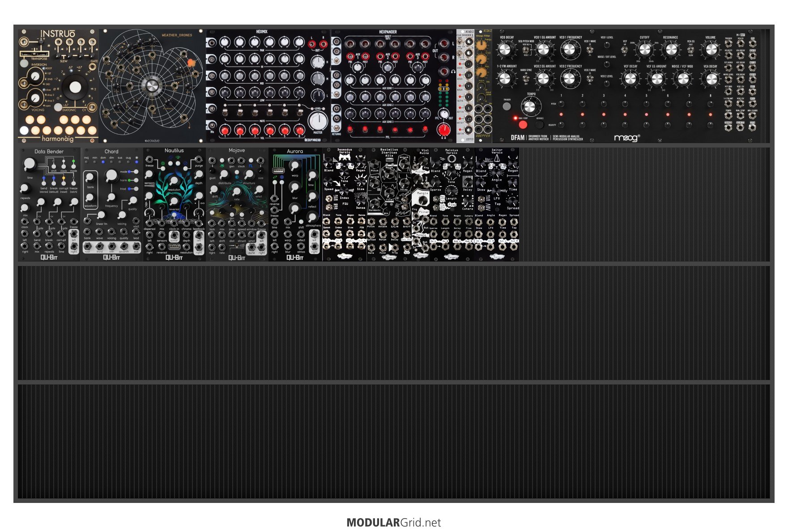
Task: Click the VCA Decay knob on DFAM
Action: pyautogui.click(x=711, y=79)
